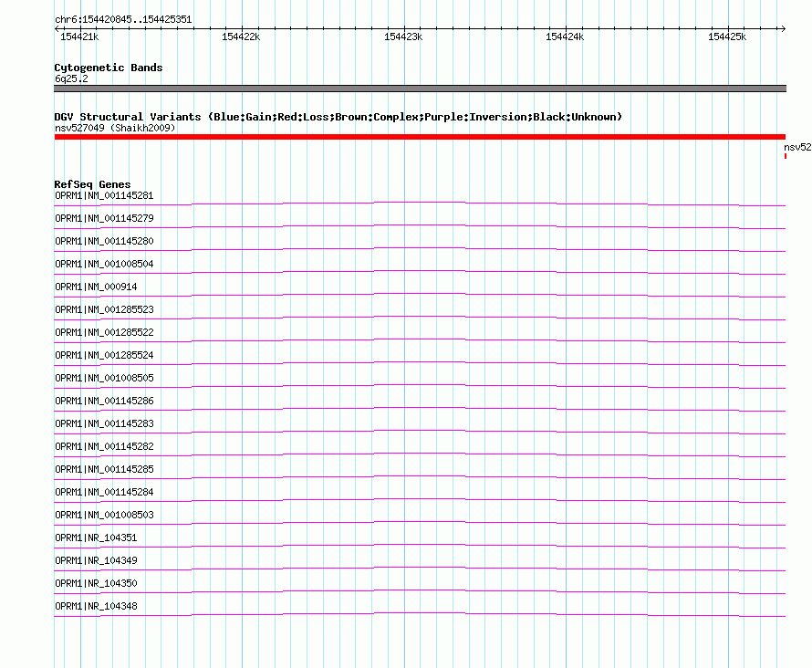Click the magenta intron line under NM_001145286
Screen dimensions: 812x668
pos(420,408)
